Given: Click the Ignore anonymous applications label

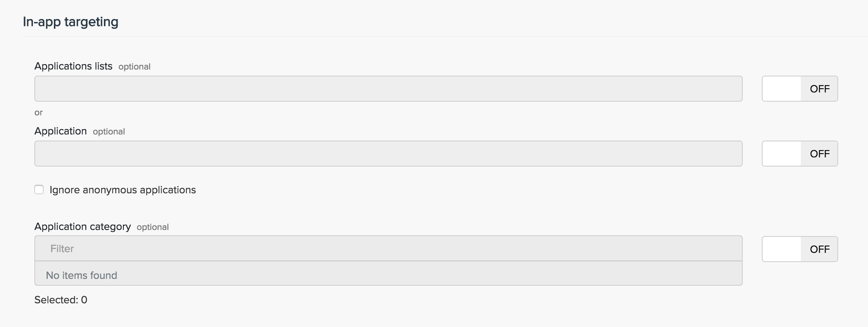Looking at the screenshot, I should tap(123, 190).
